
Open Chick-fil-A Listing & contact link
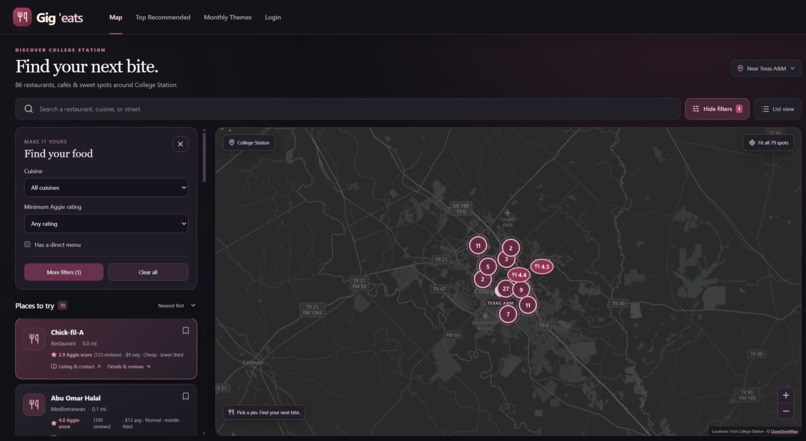pos(76,366)
